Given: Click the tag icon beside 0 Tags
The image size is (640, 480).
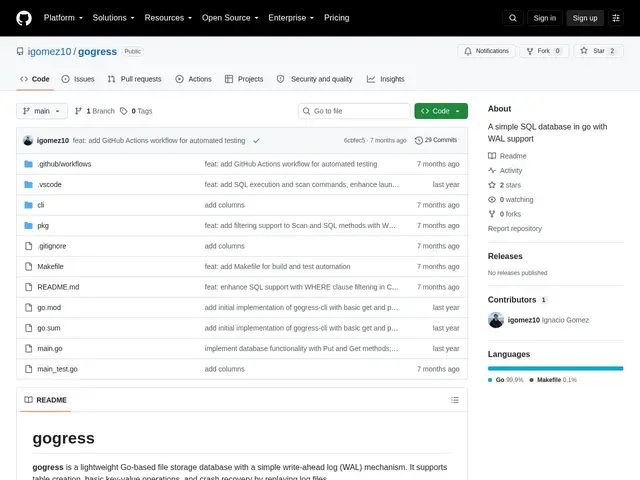Looking at the screenshot, I should (x=123, y=111).
